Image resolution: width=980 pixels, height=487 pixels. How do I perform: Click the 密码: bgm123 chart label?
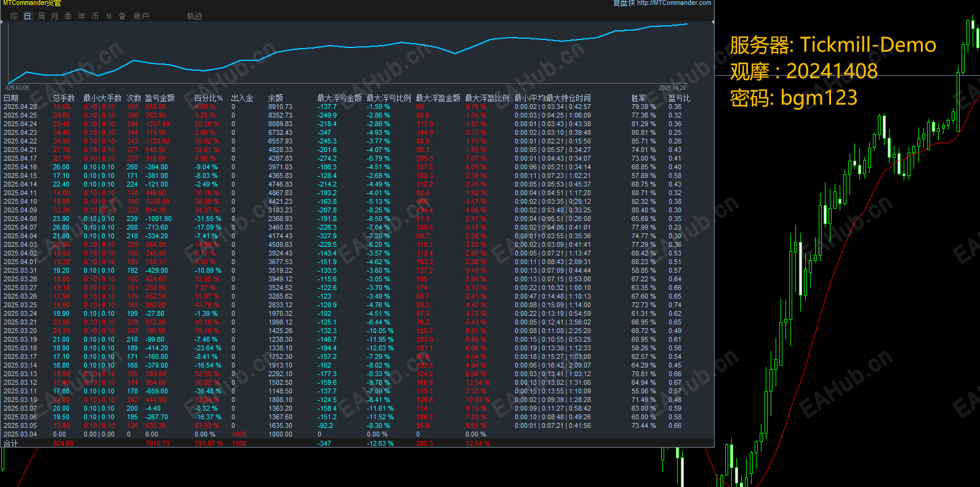[x=793, y=97]
